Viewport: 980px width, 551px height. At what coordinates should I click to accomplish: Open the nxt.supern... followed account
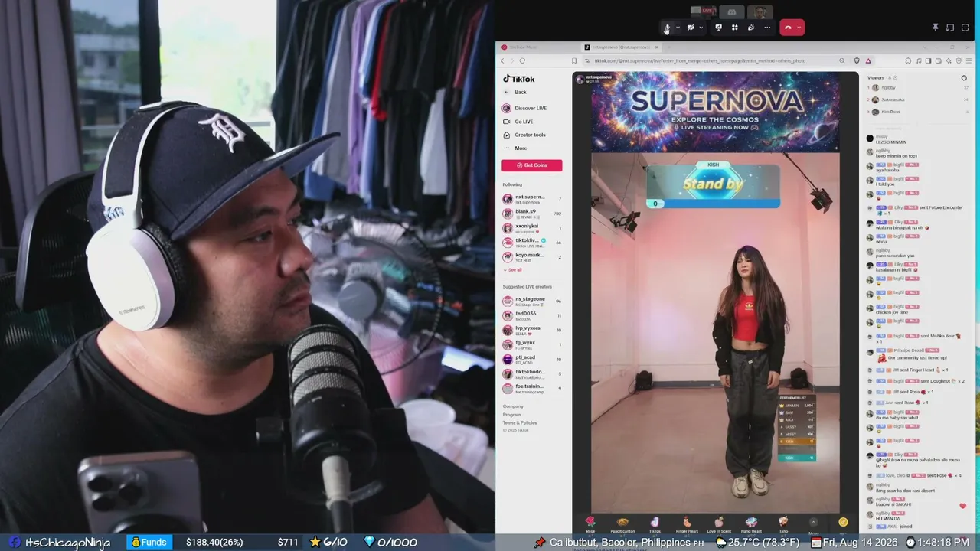[x=531, y=199]
